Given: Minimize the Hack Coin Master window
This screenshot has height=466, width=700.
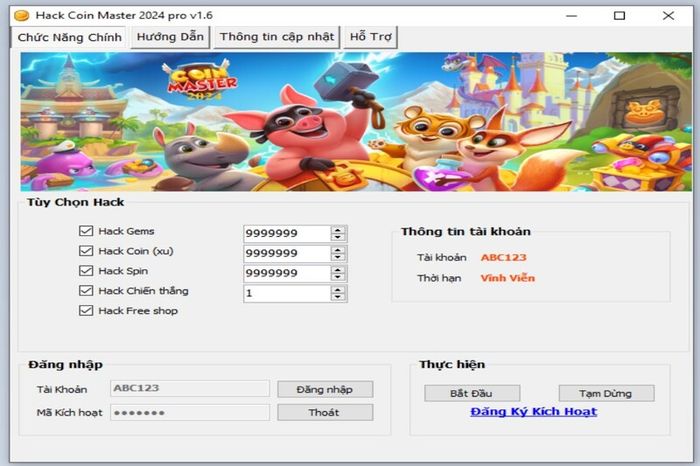Looking at the screenshot, I should pyautogui.click(x=571, y=16).
